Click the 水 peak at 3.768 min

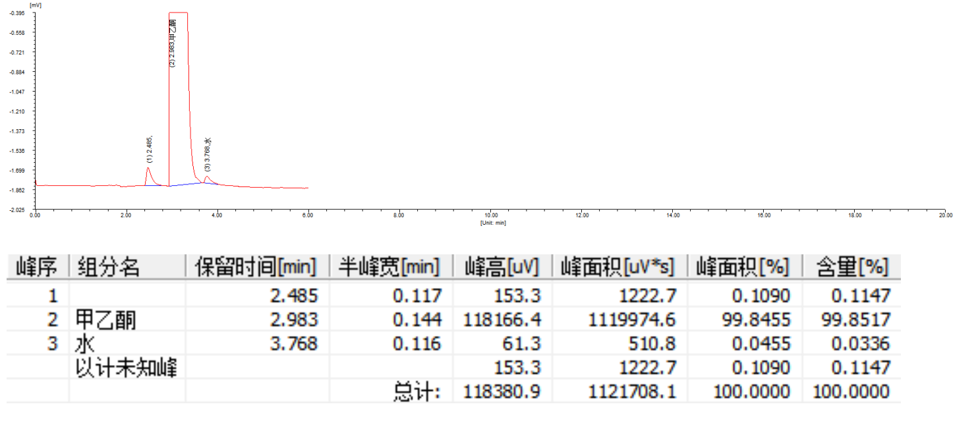[206, 178]
